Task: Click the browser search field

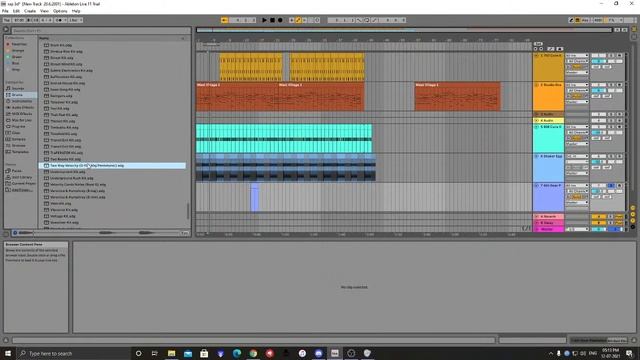Action: point(100,30)
